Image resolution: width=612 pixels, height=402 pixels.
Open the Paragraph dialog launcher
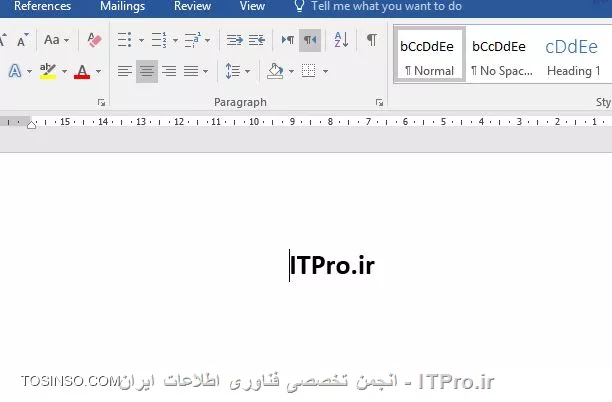coord(379,103)
